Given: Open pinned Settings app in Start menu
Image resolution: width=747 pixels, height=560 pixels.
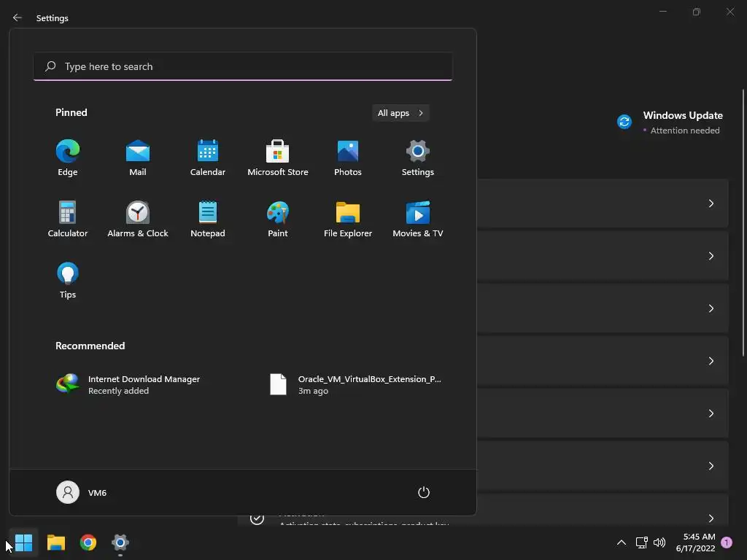Looking at the screenshot, I should [x=418, y=158].
